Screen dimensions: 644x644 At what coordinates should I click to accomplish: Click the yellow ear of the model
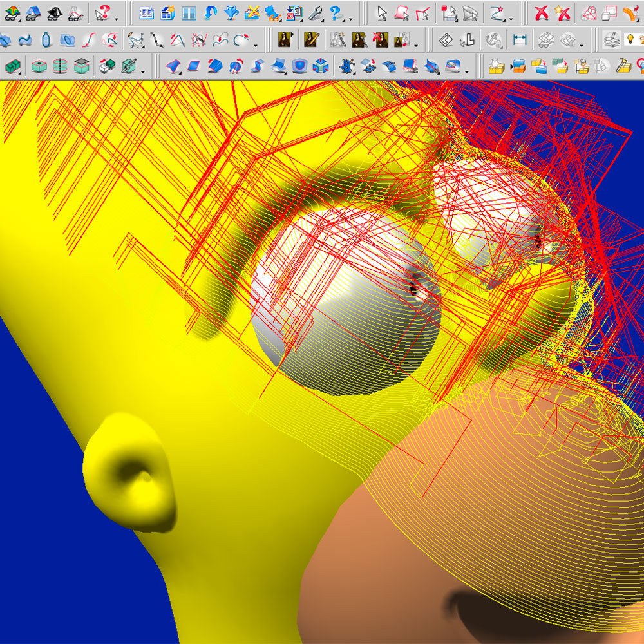[x=130, y=472]
